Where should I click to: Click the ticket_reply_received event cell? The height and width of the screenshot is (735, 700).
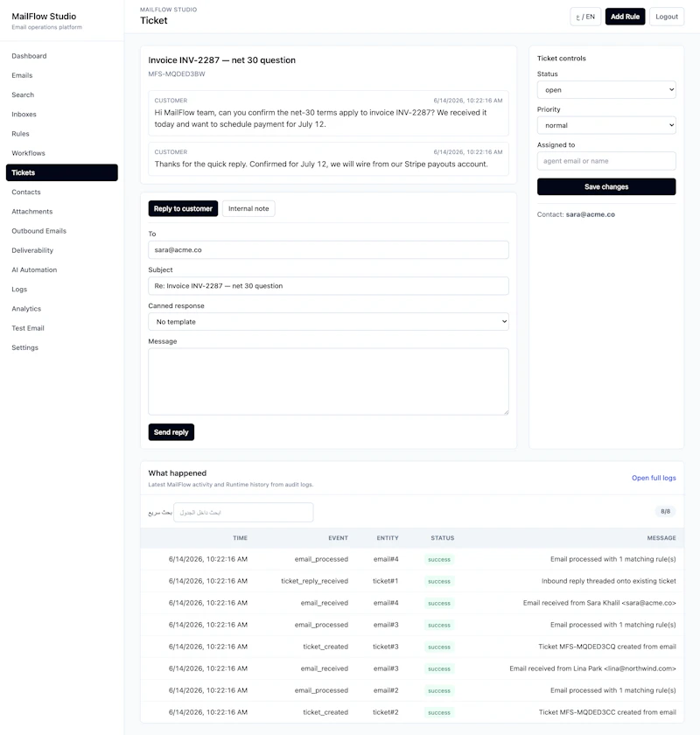click(315, 581)
